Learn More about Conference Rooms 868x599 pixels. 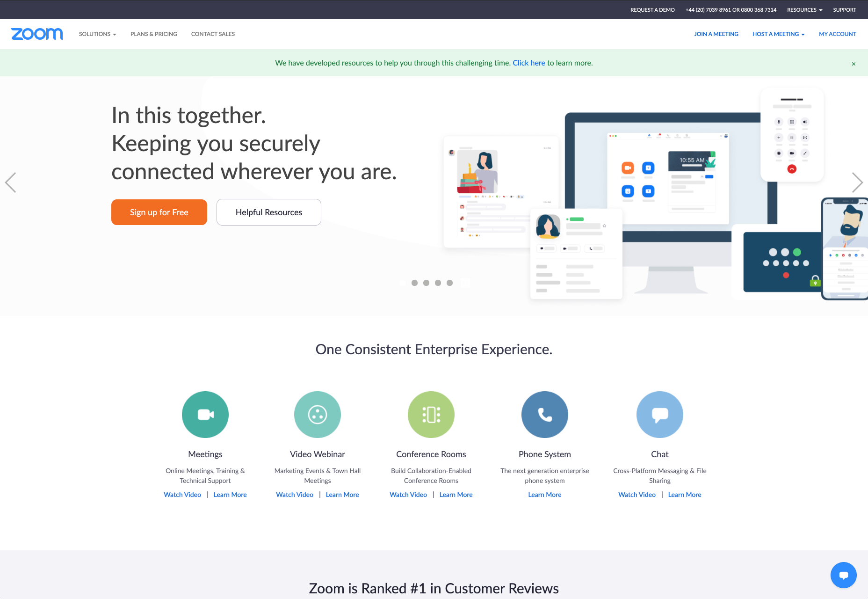click(456, 495)
